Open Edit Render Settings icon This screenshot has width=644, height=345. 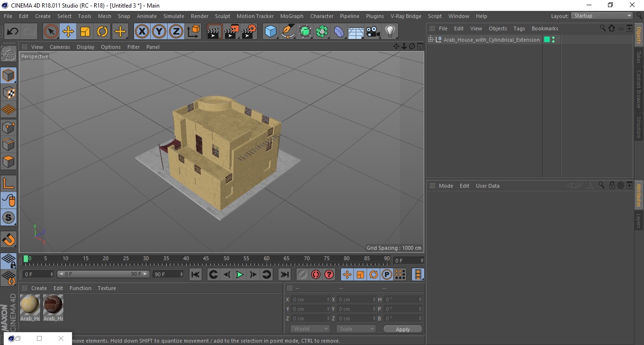point(249,32)
